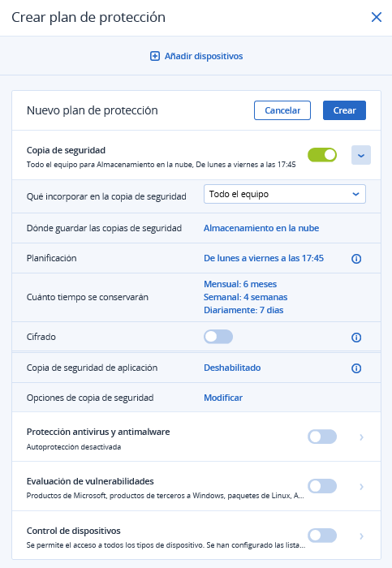
Task: Turn on the Control de dispositivos toggle
Action: pyautogui.click(x=322, y=536)
